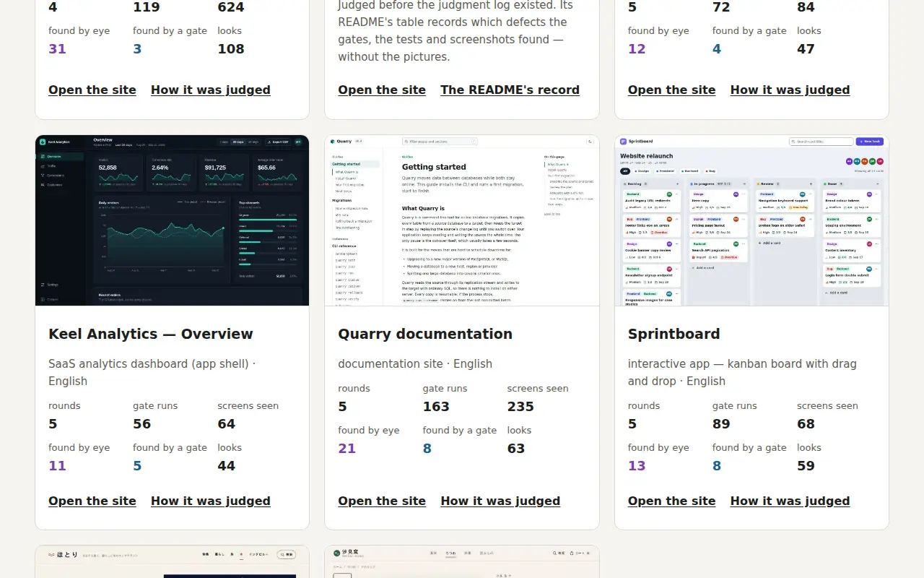Open the Keel Analytics dashboard thumbnail

tap(172, 220)
